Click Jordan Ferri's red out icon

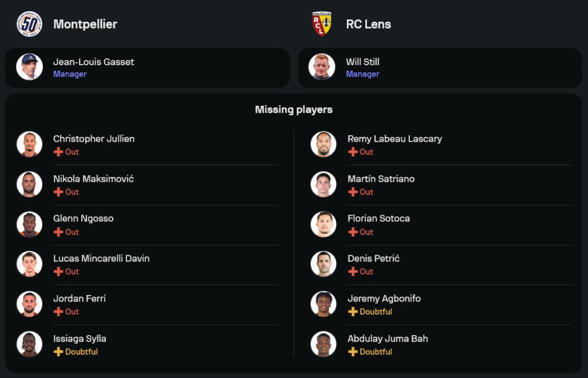pyautogui.click(x=58, y=312)
